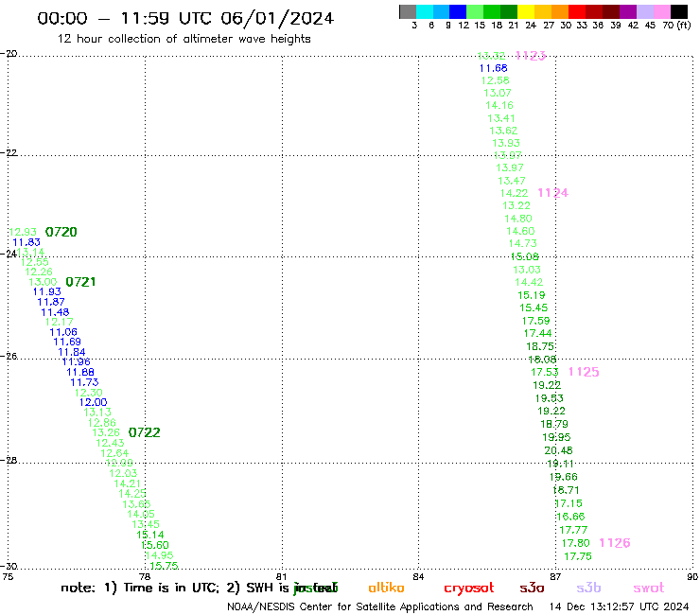The height and width of the screenshot is (615, 700).
Task: Click the longitude axis label 81
Action: coord(281,576)
